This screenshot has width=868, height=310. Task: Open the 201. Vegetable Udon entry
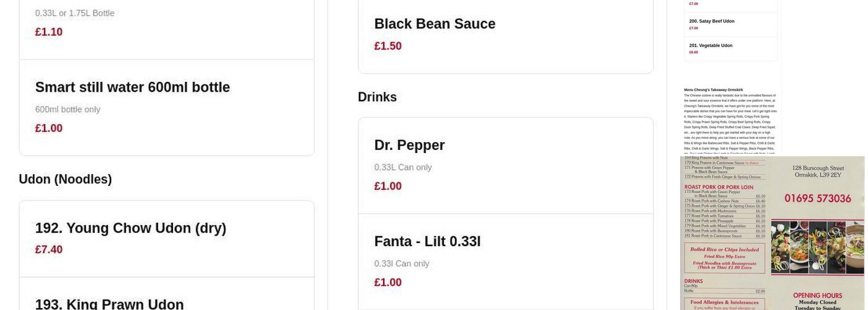click(x=711, y=45)
